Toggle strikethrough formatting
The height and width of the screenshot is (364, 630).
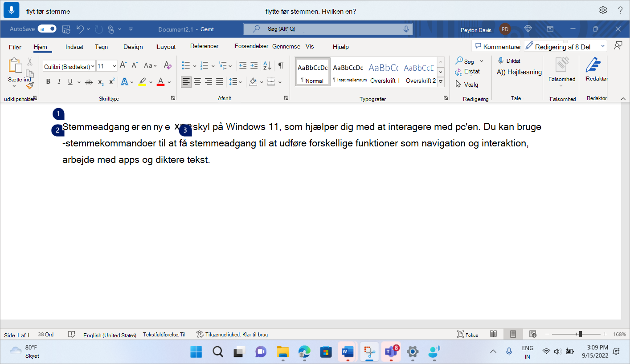click(88, 82)
